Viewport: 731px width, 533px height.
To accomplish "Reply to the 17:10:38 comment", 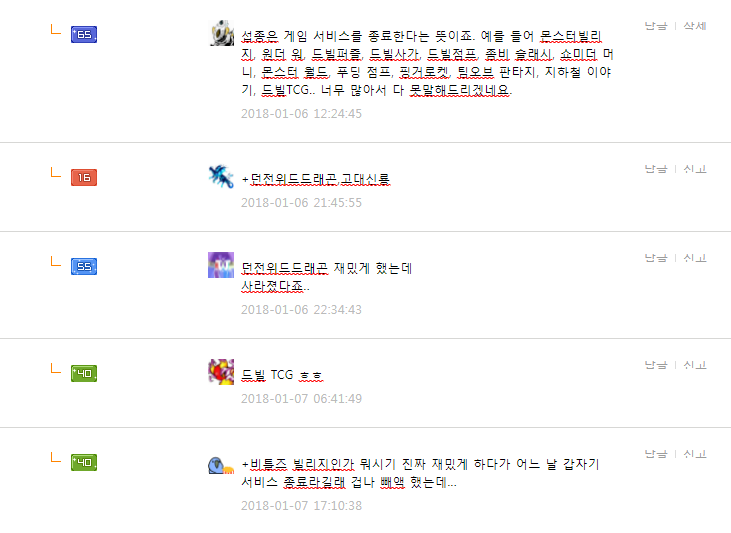I will 656,454.
